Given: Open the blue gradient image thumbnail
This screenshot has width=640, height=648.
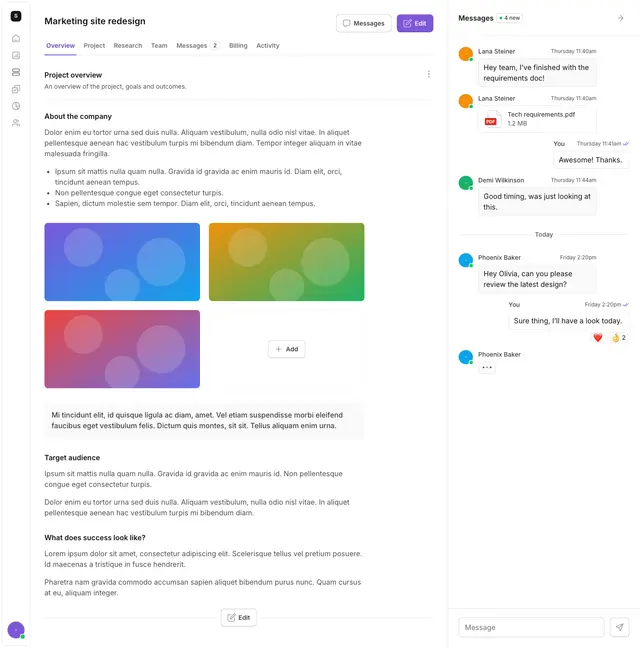Looking at the screenshot, I should [122, 262].
